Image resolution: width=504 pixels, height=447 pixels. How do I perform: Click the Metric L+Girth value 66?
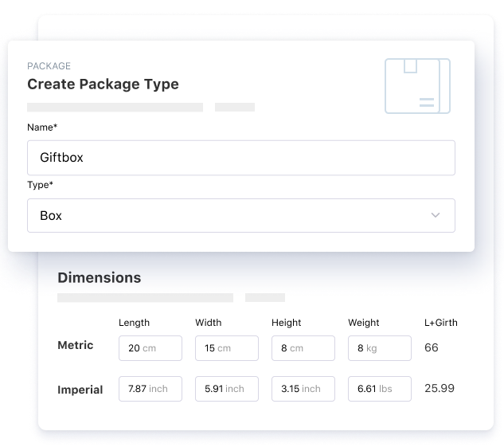[432, 347]
